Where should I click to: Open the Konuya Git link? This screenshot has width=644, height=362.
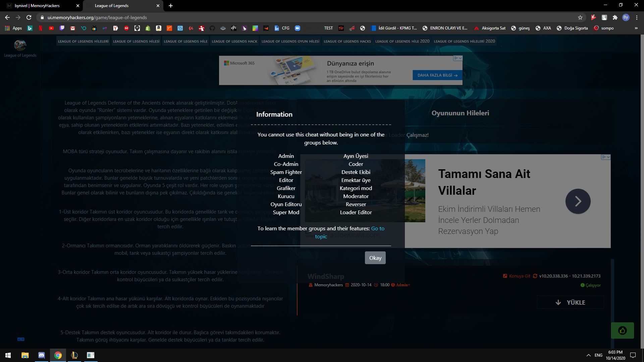pos(517,276)
